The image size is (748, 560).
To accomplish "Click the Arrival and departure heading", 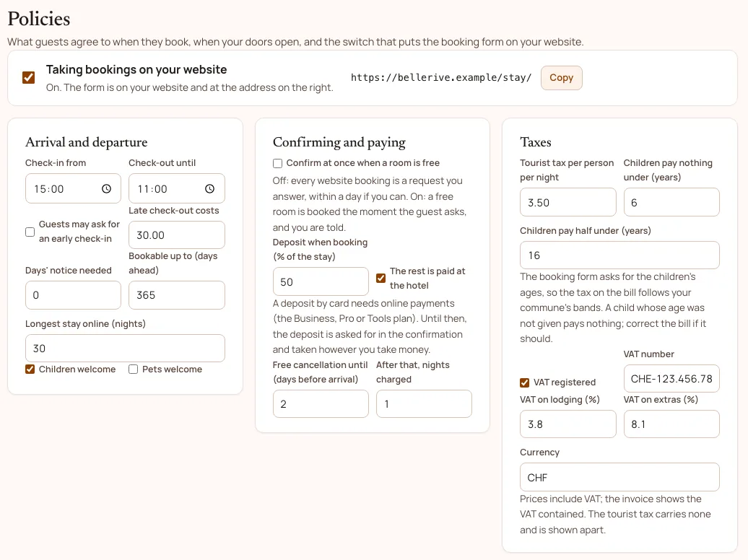I will click(87, 142).
